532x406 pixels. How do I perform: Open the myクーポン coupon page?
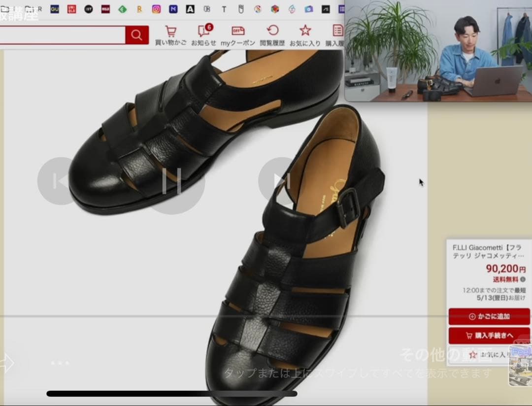(x=237, y=35)
